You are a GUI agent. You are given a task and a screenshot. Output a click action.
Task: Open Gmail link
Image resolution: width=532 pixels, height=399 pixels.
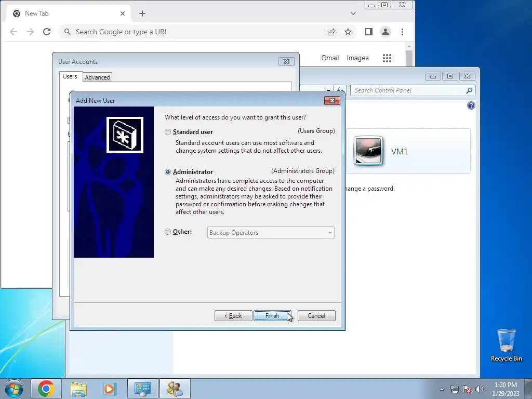(330, 58)
